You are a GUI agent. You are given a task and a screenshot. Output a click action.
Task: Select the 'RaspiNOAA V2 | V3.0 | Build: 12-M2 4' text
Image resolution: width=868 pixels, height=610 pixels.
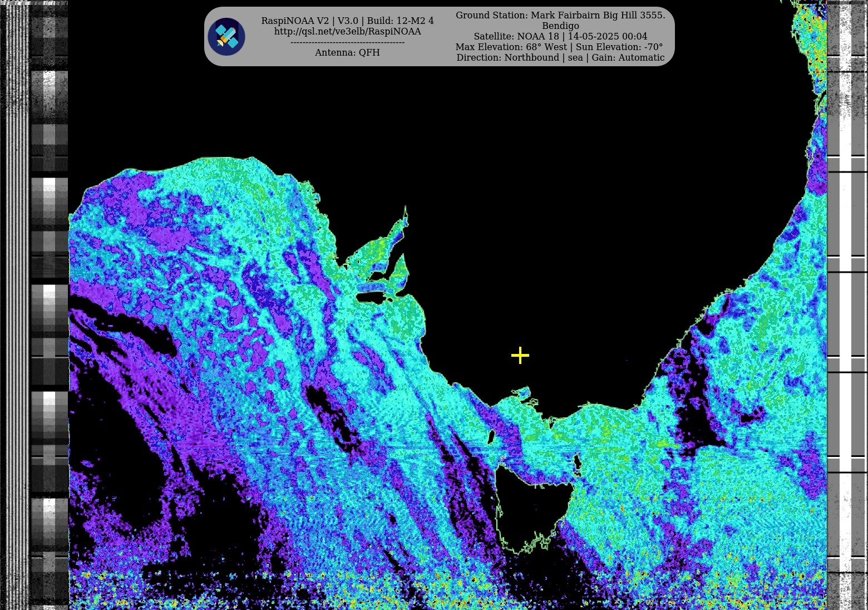[348, 21]
